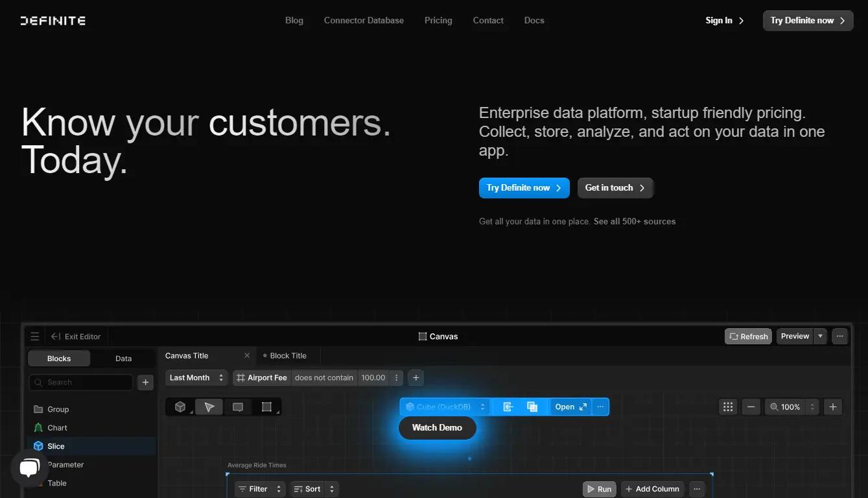868x498 pixels.
Task: Open the filter's vertical dots menu
Action: [397, 377]
